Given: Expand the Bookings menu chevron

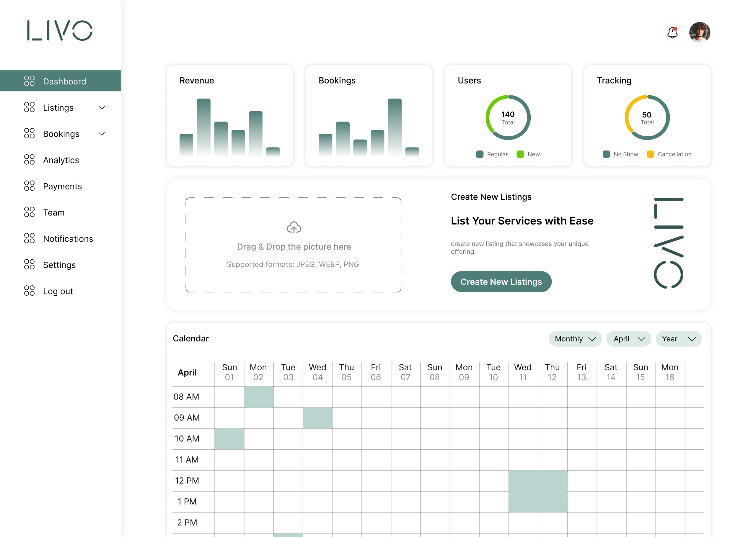Looking at the screenshot, I should tap(102, 134).
